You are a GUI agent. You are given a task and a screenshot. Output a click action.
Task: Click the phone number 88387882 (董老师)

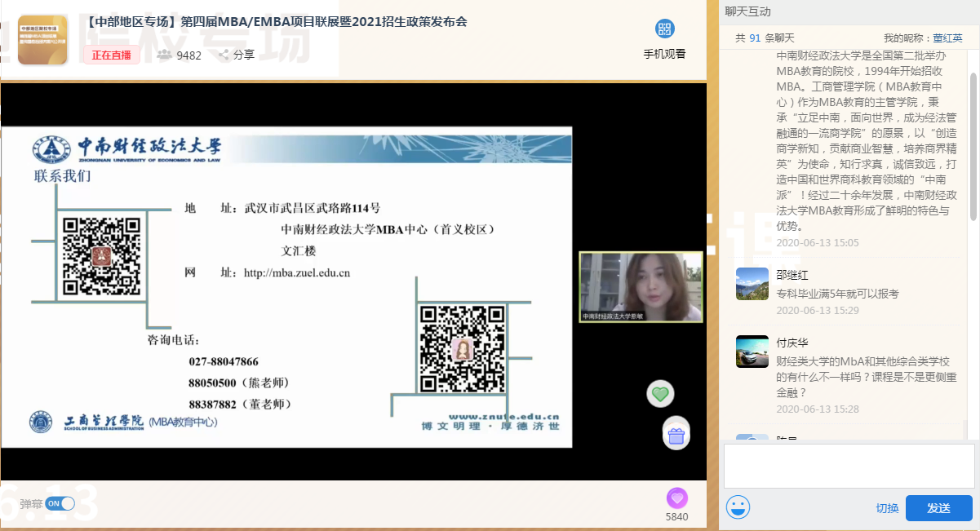(x=239, y=404)
